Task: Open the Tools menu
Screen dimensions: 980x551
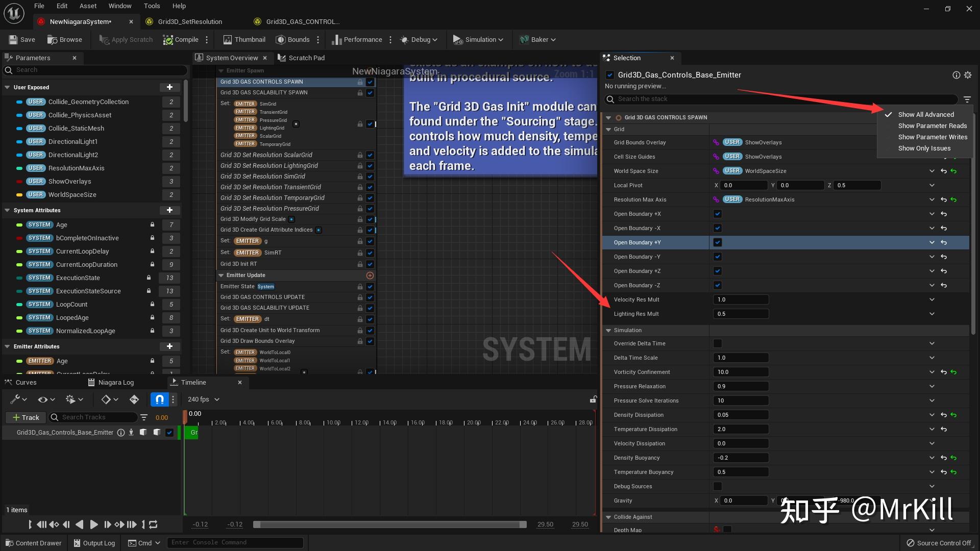Action: coord(152,6)
